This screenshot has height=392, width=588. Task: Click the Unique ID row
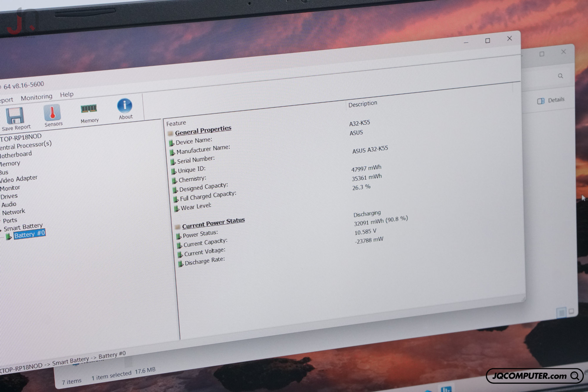click(192, 169)
